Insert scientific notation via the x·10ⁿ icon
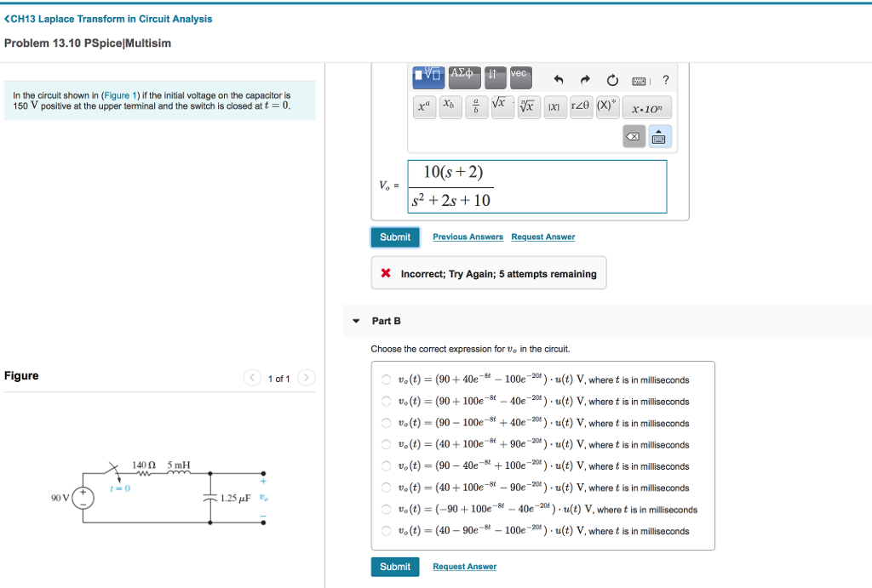 pyautogui.click(x=648, y=107)
